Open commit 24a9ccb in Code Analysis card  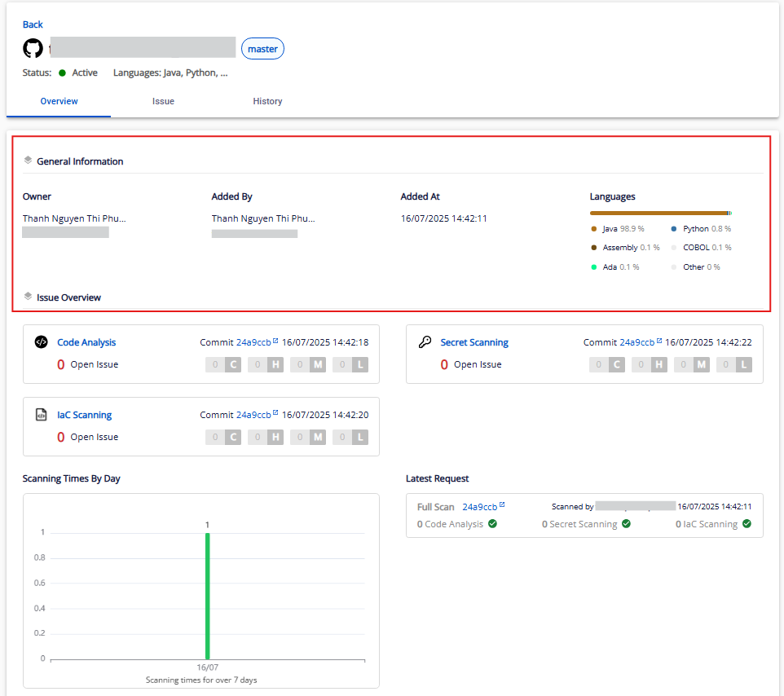[253, 342]
